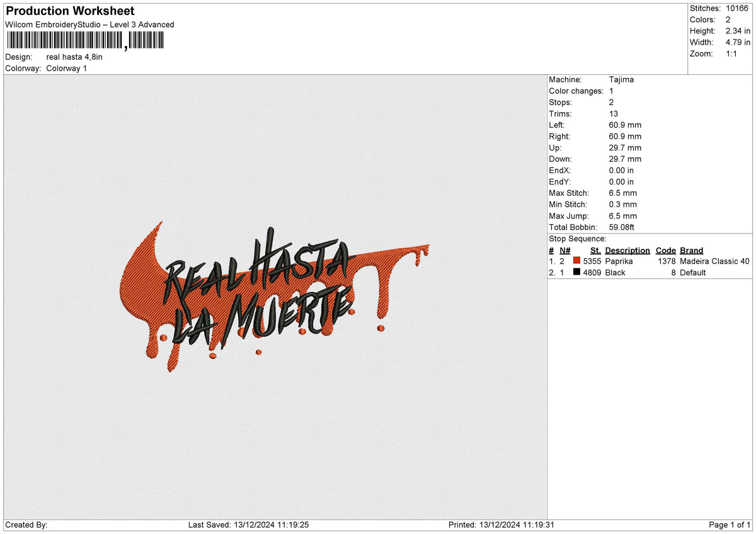Click the Total Bobbin value 59.08ft
The height and width of the screenshot is (534, 756).
point(624,227)
